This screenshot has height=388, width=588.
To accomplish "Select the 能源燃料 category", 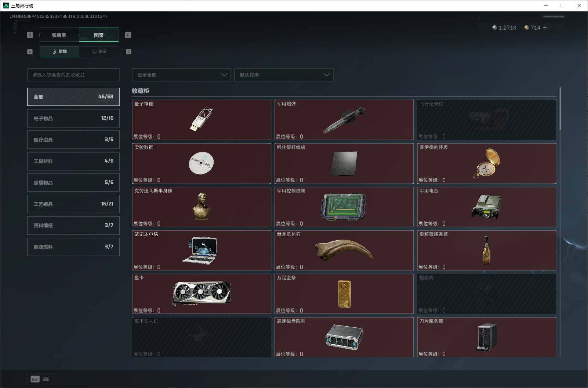I will coord(73,247).
